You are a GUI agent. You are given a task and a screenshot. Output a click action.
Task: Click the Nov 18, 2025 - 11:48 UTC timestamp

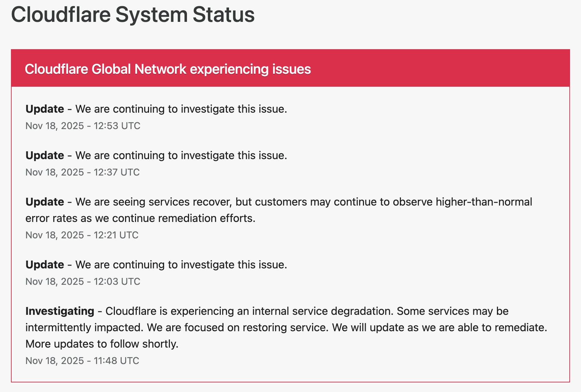click(82, 361)
